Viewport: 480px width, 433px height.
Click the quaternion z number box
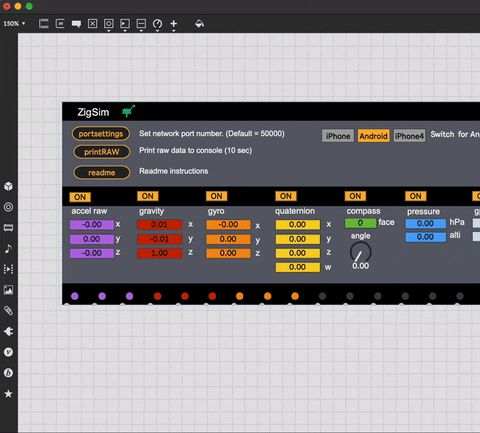(298, 253)
